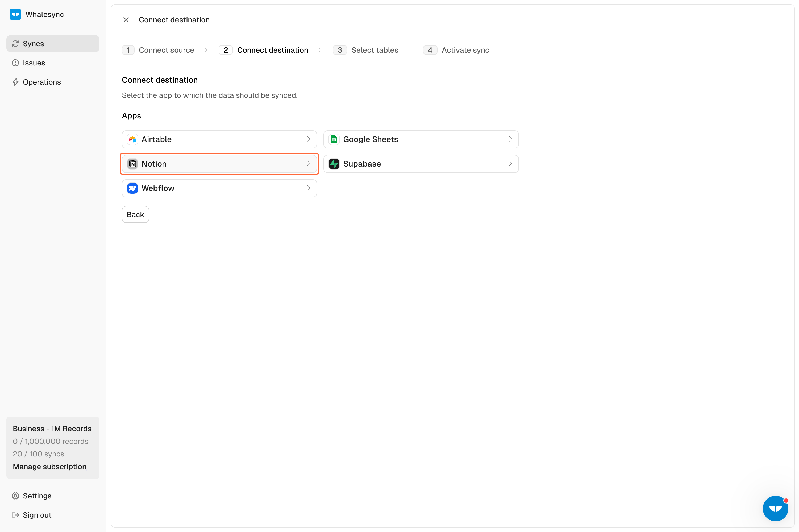This screenshot has width=799, height=532.
Task: Click the Notion app logo
Action: coord(132,164)
